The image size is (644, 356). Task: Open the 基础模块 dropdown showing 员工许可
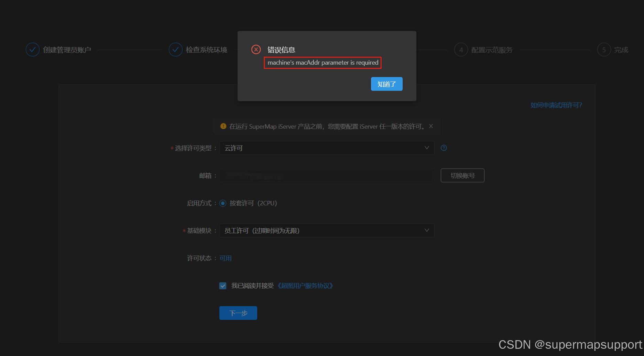[x=327, y=230]
